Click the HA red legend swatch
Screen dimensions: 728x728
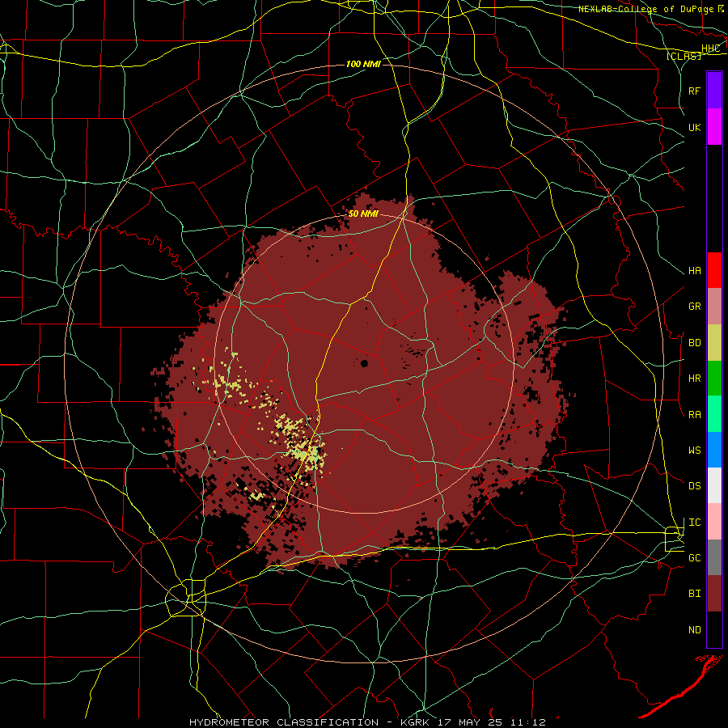coord(714,270)
